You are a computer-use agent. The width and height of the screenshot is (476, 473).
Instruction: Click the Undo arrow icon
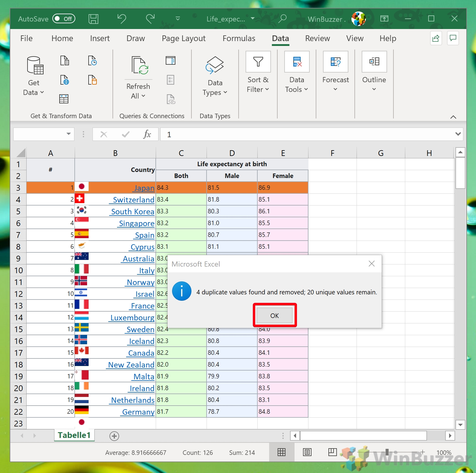pos(122,19)
